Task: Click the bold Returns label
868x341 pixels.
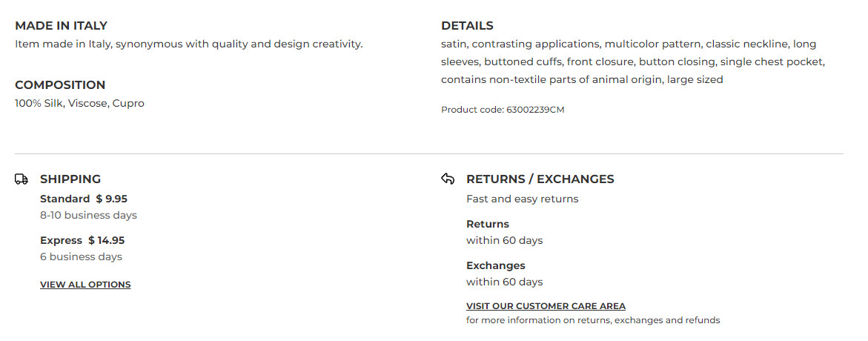Action: 488,224
